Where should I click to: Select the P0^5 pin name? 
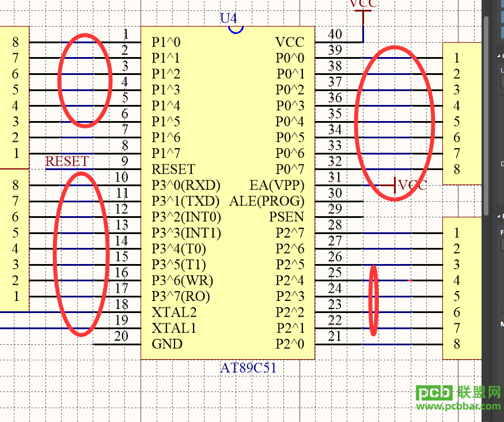pyautogui.click(x=290, y=137)
